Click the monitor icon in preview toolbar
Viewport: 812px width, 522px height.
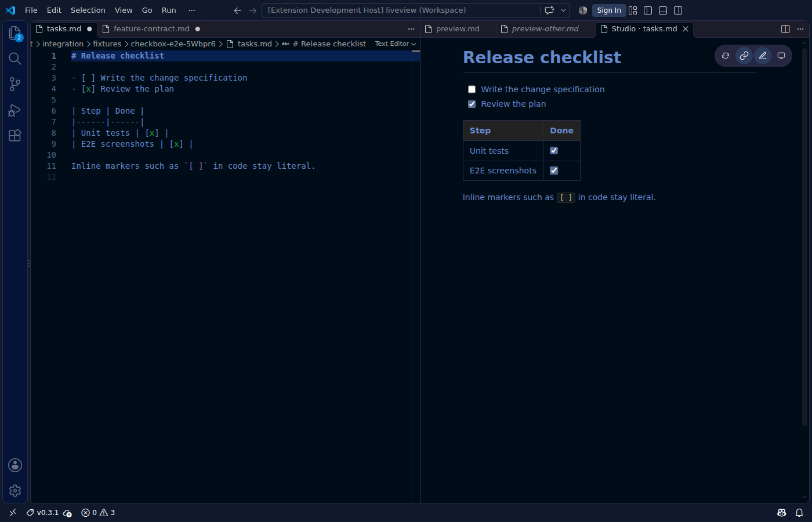(781, 56)
